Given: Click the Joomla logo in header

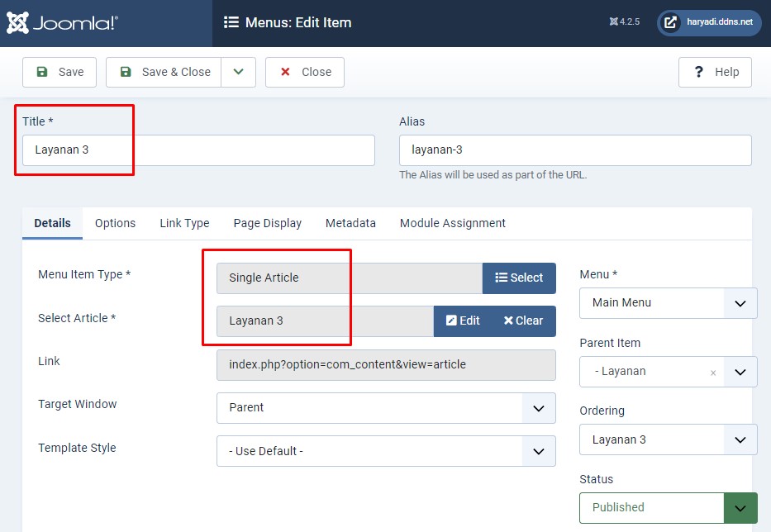Looking at the screenshot, I should (62, 23).
